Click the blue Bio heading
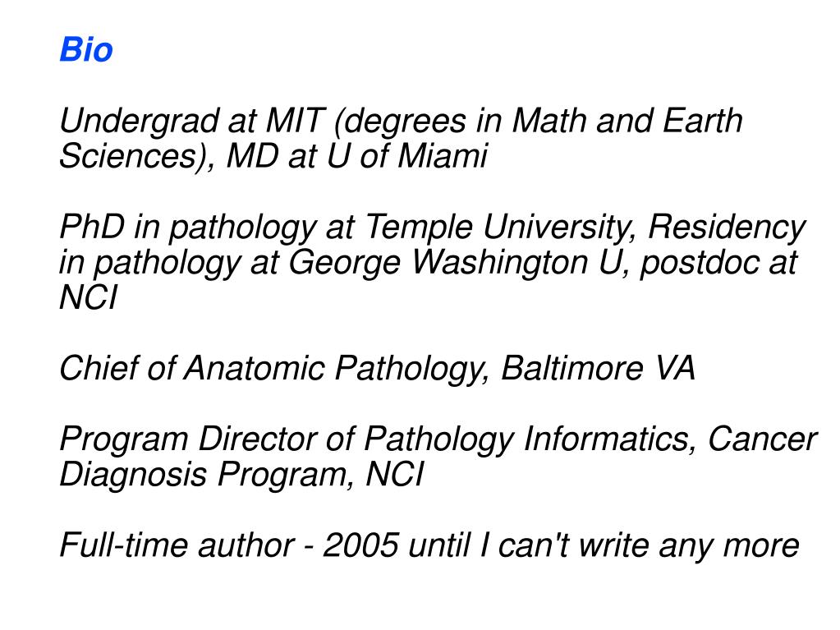The height and width of the screenshot is (630, 840). pos(86,49)
